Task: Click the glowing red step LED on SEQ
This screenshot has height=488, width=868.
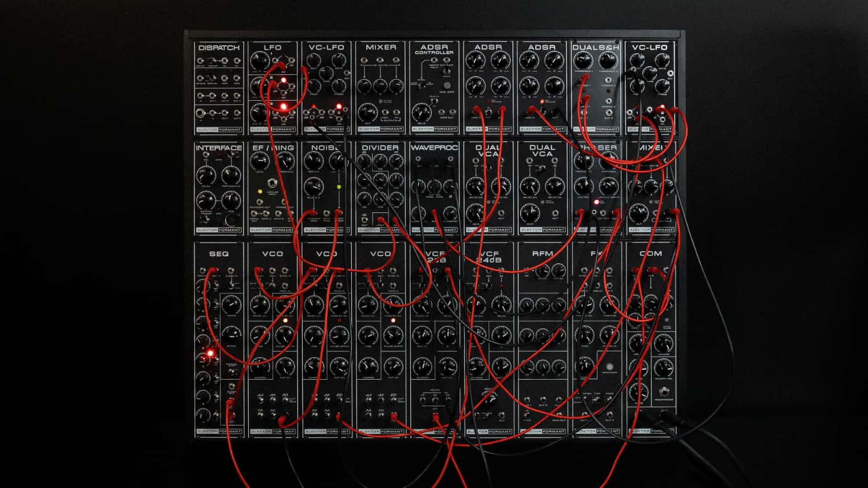Action: pyautogui.click(x=210, y=353)
